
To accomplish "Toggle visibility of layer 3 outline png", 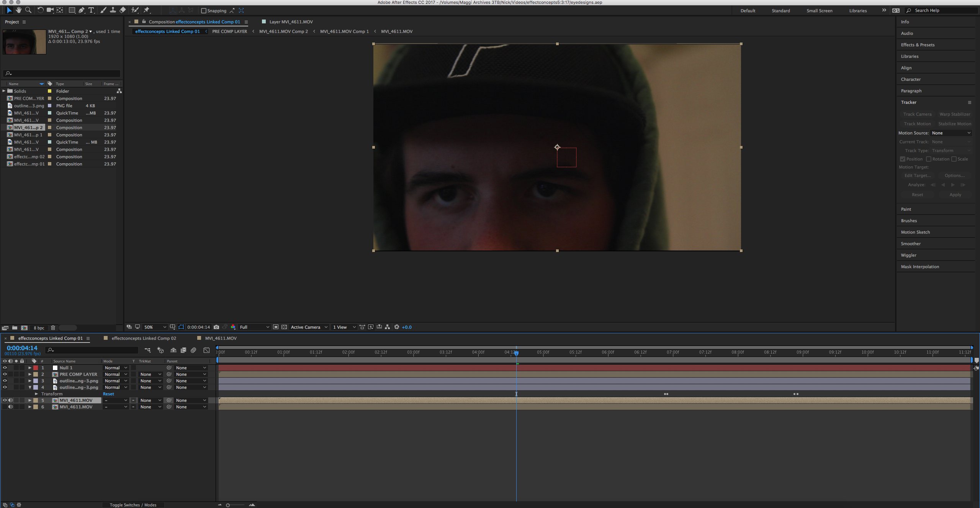I will [x=5, y=381].
